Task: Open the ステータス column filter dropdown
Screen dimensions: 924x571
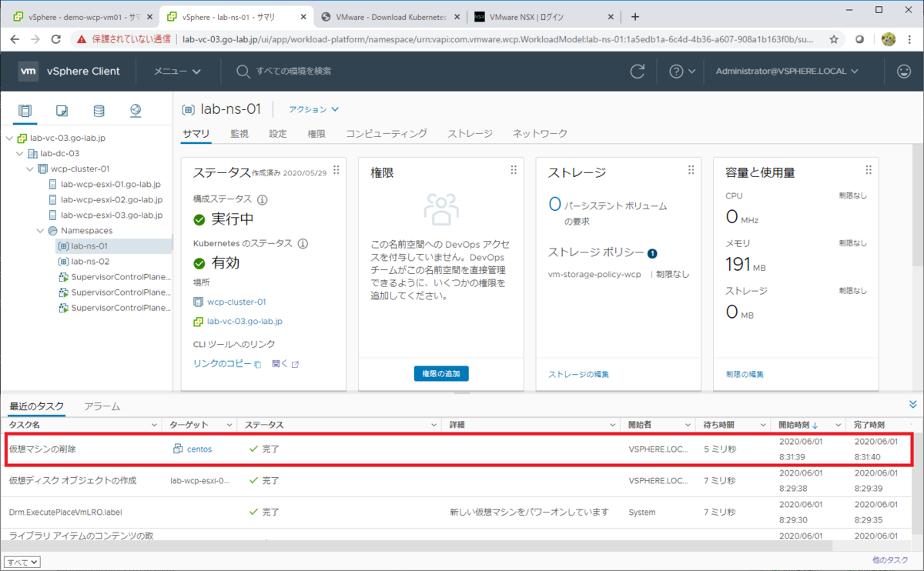Action: pyautogui.click(x=432, y=425)
